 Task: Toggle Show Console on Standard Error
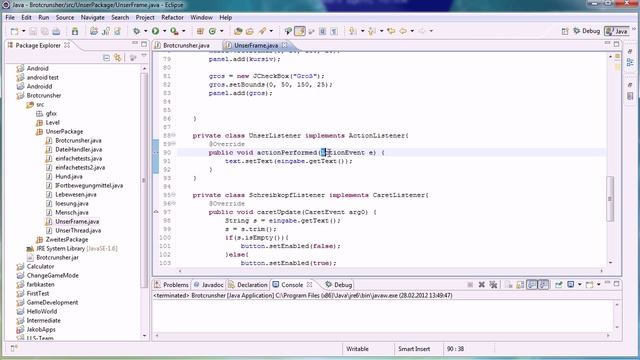tap(543, 284)
